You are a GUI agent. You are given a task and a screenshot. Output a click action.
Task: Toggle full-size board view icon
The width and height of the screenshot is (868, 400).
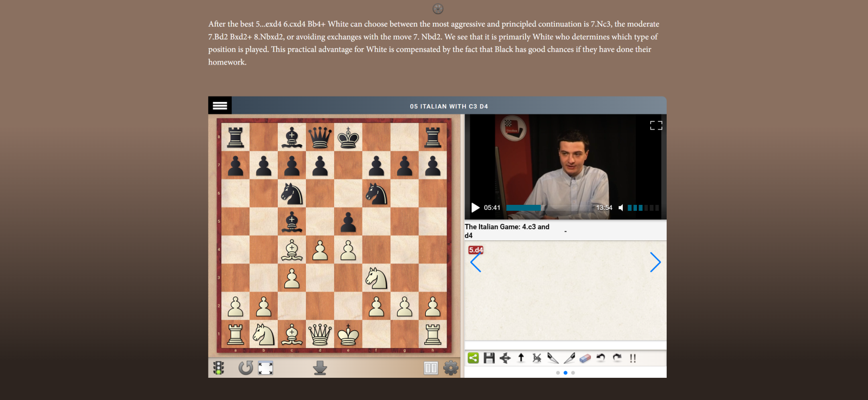pyautogui.click(x=265, y=368)
